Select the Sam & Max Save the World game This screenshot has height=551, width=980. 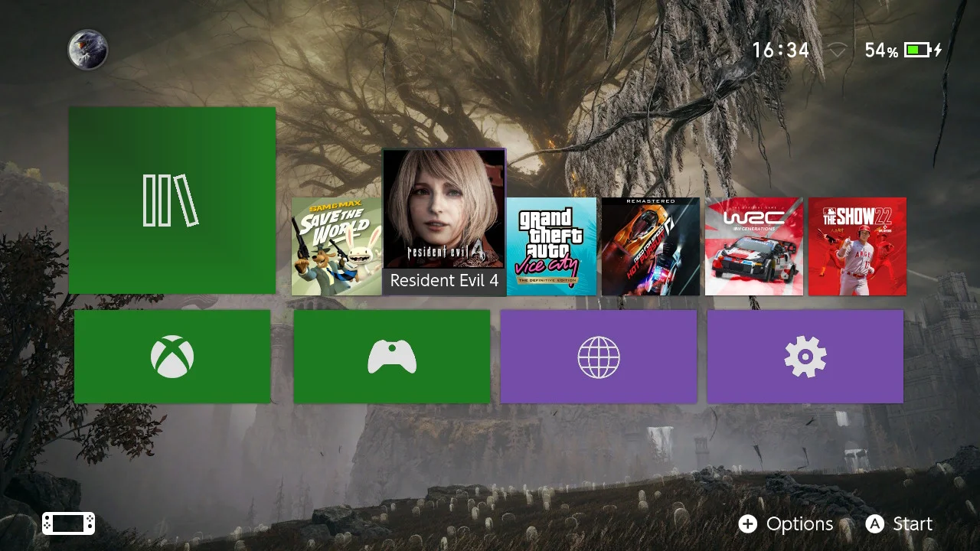[x=337, y=246]
